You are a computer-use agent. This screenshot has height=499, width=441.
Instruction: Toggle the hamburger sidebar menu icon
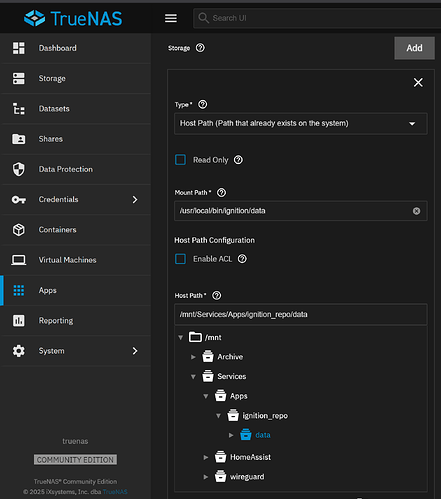pos(171,18)
